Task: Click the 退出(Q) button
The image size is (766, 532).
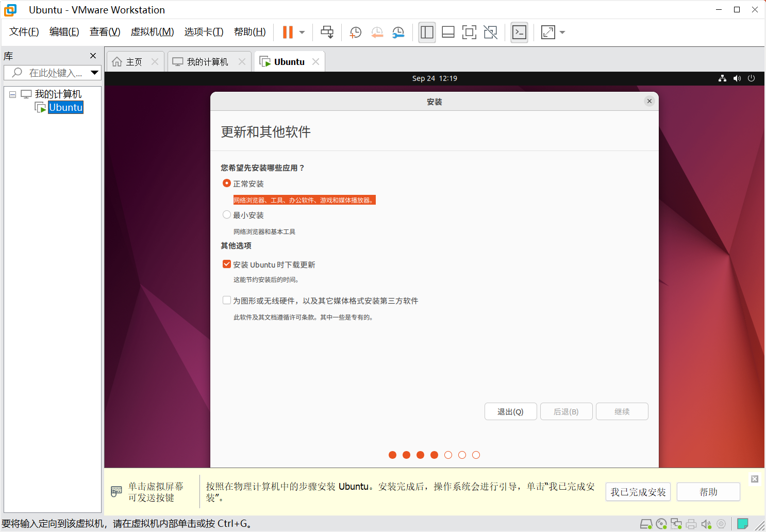Action: point(510,411)
